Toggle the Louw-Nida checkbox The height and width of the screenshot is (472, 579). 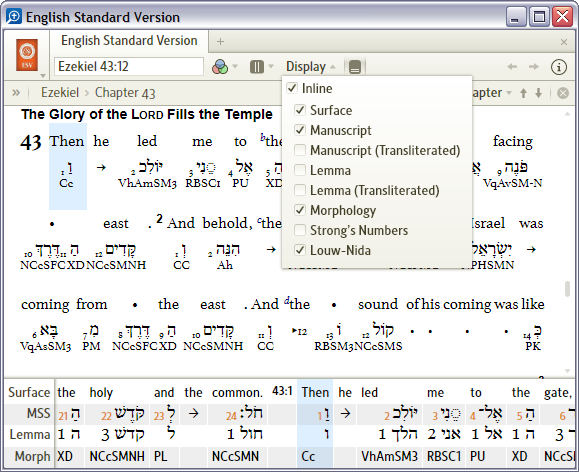tap(300, 250)
